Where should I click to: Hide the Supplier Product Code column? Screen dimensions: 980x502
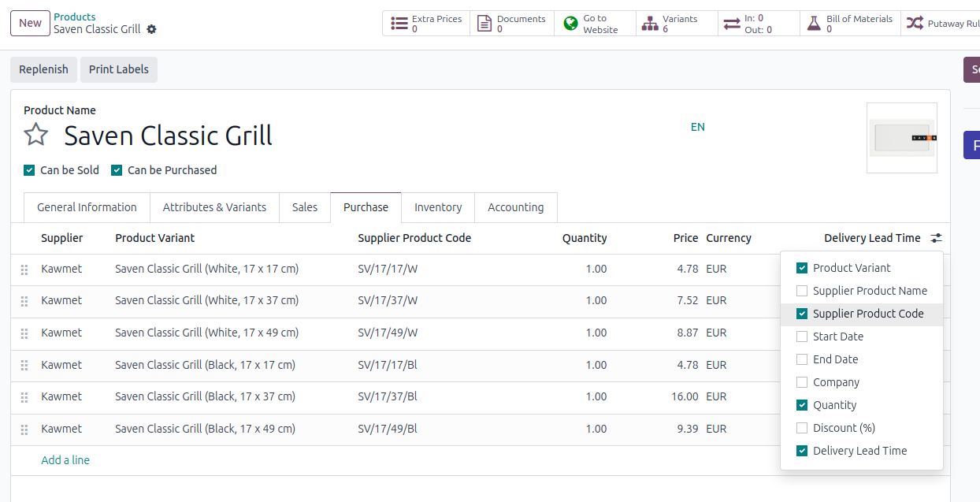coord(802,314)
